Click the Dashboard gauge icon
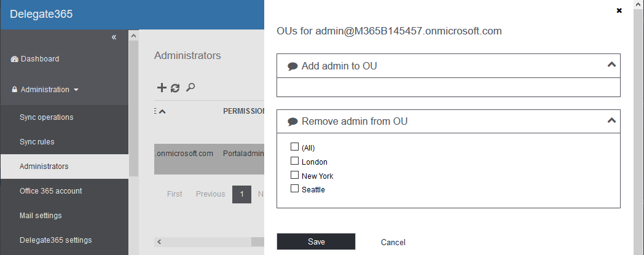This screenshot has height=255, width=644. (15, 59)
